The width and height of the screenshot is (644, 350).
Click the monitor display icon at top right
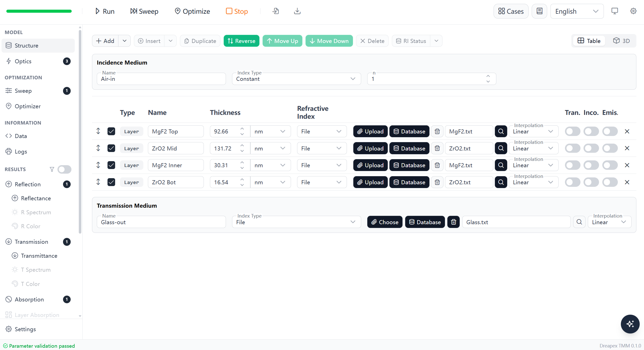[x=615, y=11]
